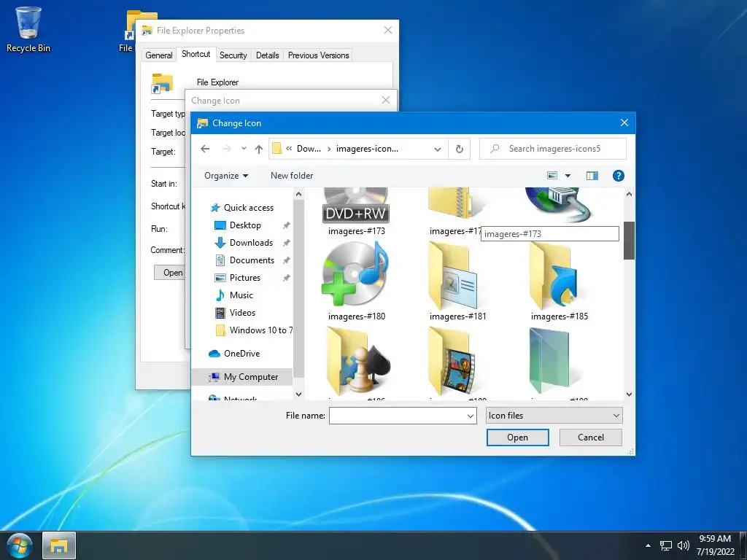Image resolution: width=747 pixels, height=560 pixels.
Task: Open the view options dropdown arrow
Action: (x=568, y=176)
